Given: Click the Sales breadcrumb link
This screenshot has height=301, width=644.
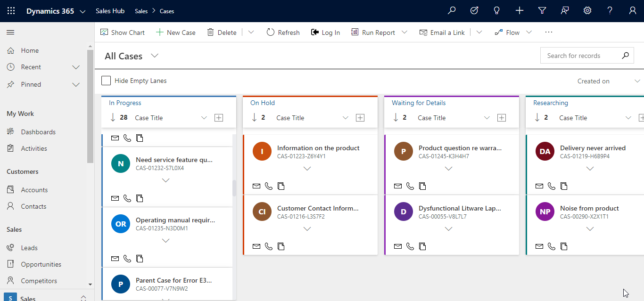Looking at the screenshot, I should tap(141, 11).
